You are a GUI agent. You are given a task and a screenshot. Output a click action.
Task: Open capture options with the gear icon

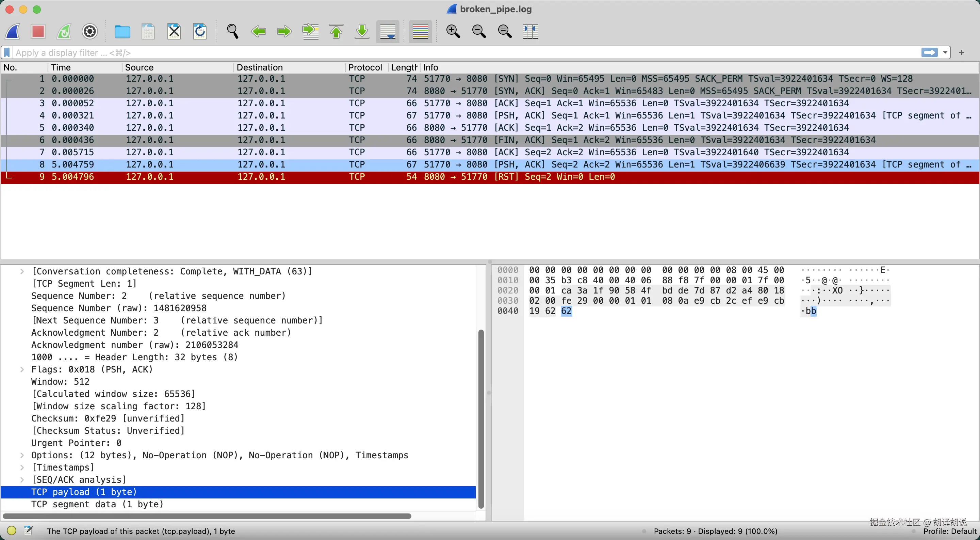click(x=90, y=31)
